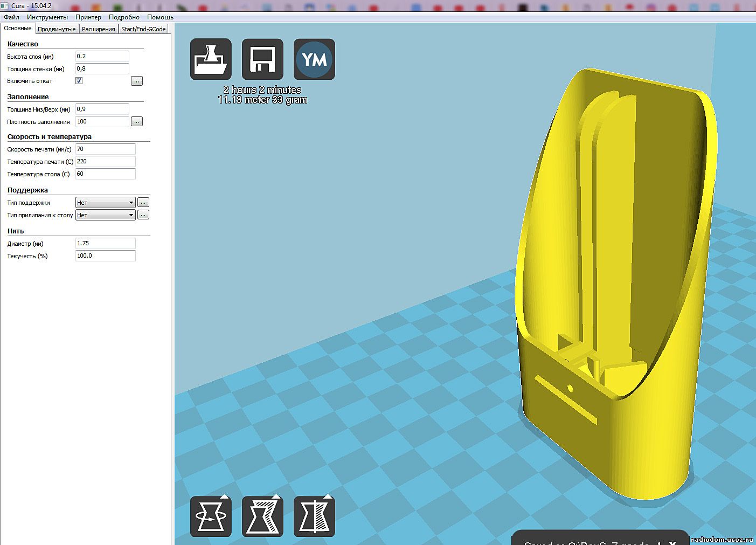Click the Поддержка section heading

tap(27, 190)
